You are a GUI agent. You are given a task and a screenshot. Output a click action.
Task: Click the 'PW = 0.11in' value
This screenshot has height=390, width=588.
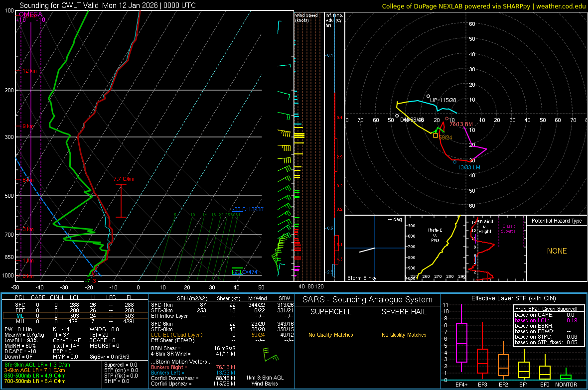(x=19, y=329)
